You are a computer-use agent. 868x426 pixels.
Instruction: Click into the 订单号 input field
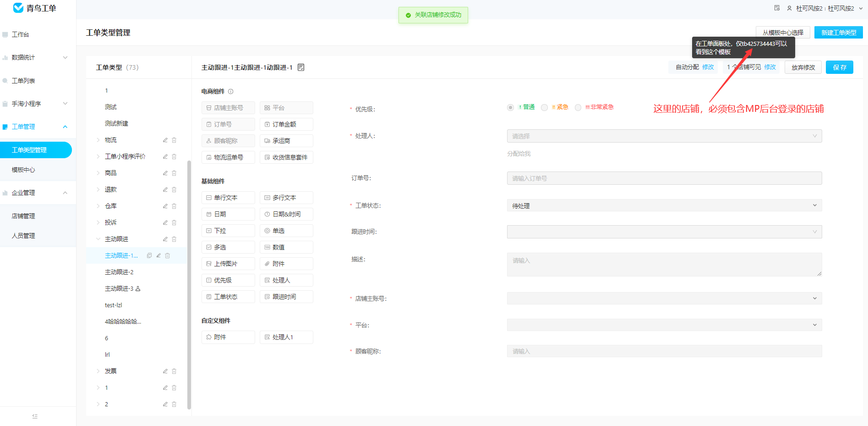coord(664,178)
